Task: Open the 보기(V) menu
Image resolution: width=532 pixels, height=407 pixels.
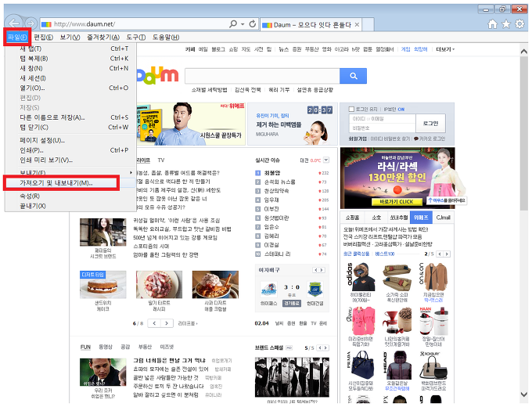Action: [70, 38]
